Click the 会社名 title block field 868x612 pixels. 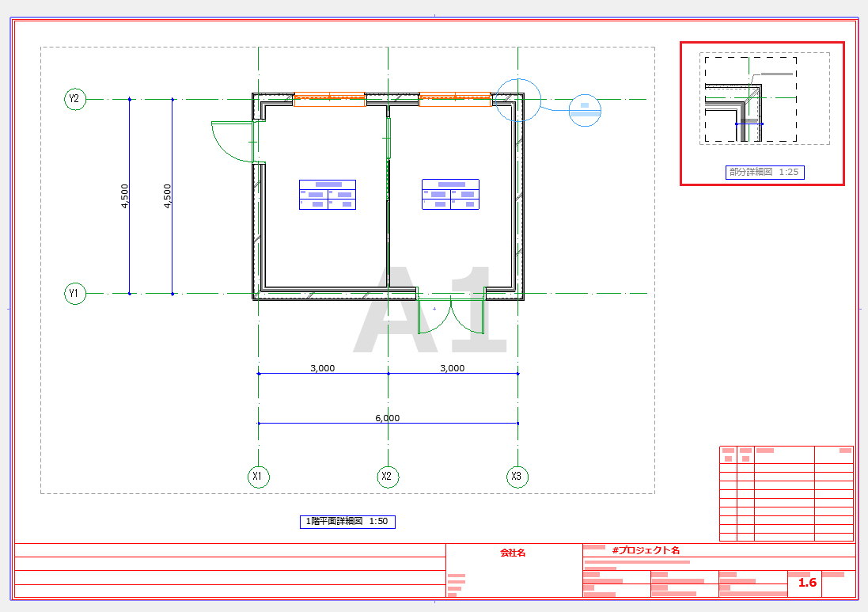[x=514, y=553]
